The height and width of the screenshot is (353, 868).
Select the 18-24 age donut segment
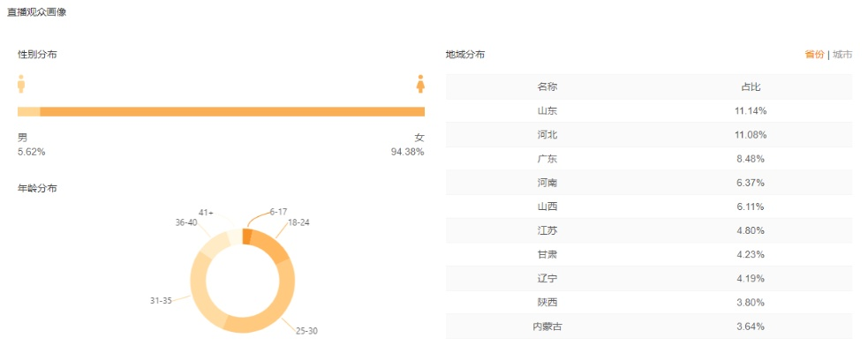click(277, 250)
